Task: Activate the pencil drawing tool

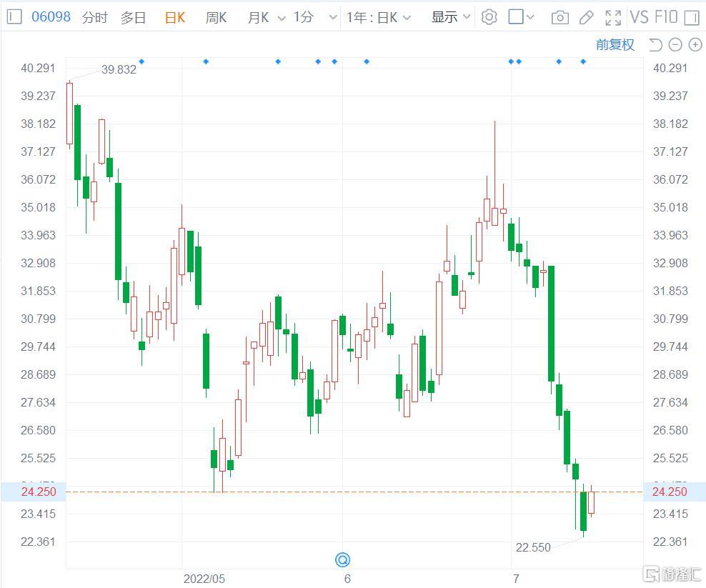Action: click(586, 18)
